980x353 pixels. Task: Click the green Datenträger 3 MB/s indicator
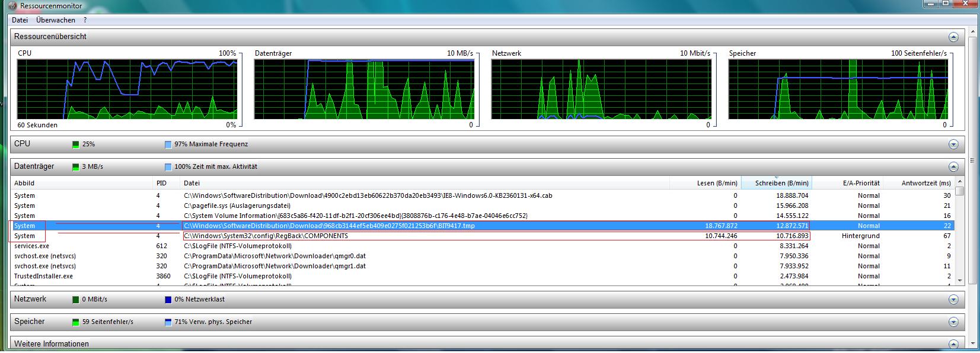[x=75, y=167]
